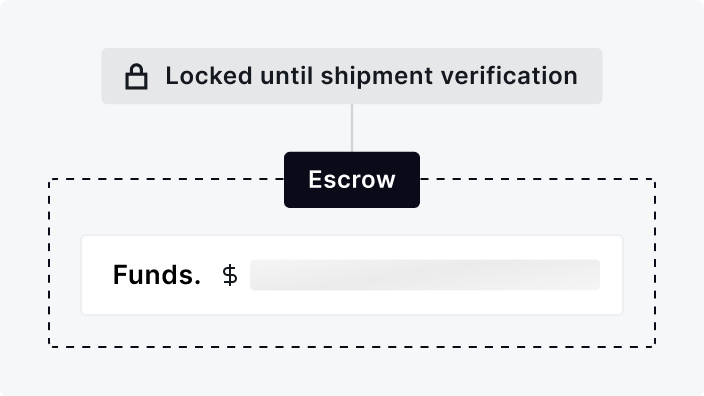The height and width of the screenshot is (396, 704).
Task: Click the word "shipment" in the banner
Action: [377, 77]
